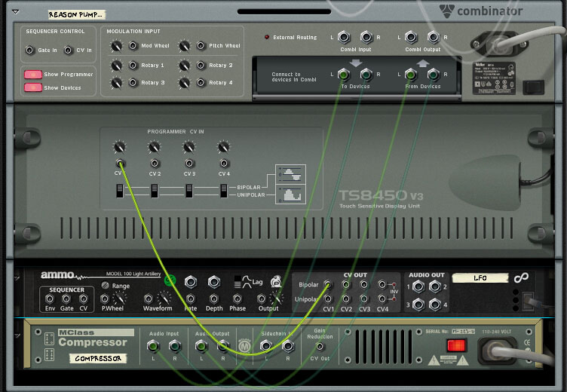Click the Combi Output R jack
The image size is (567, 392).
[x=434, y=37]
